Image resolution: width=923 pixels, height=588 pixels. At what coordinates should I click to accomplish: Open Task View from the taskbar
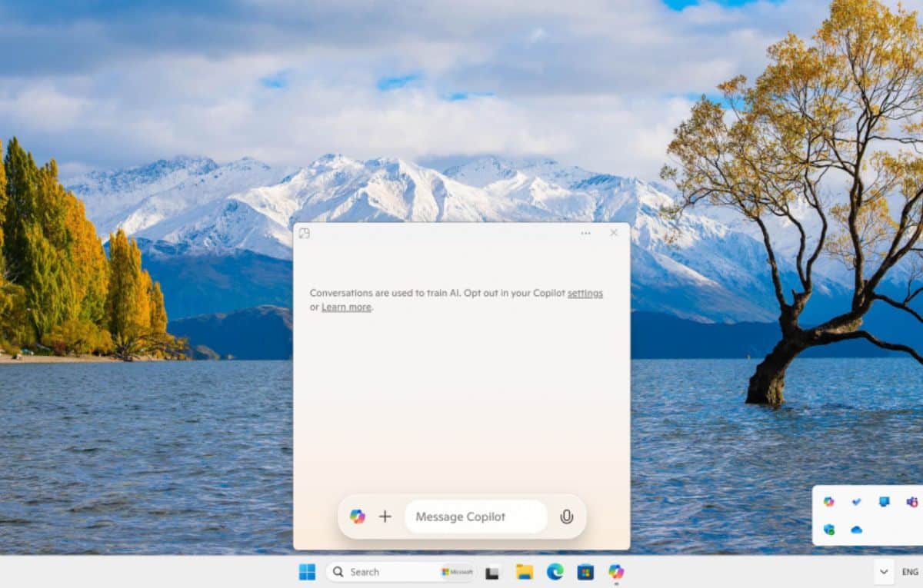tap(493, 572)
